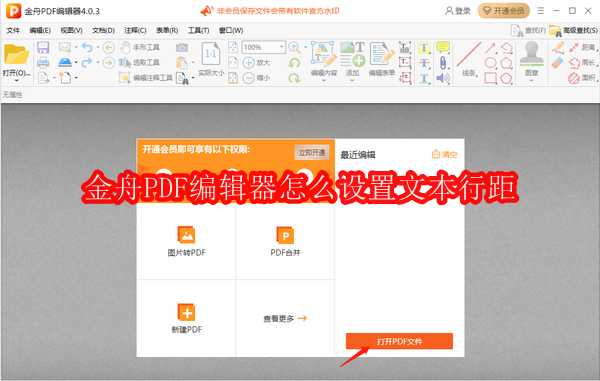Click the Email envelope icon

(65, 47)
